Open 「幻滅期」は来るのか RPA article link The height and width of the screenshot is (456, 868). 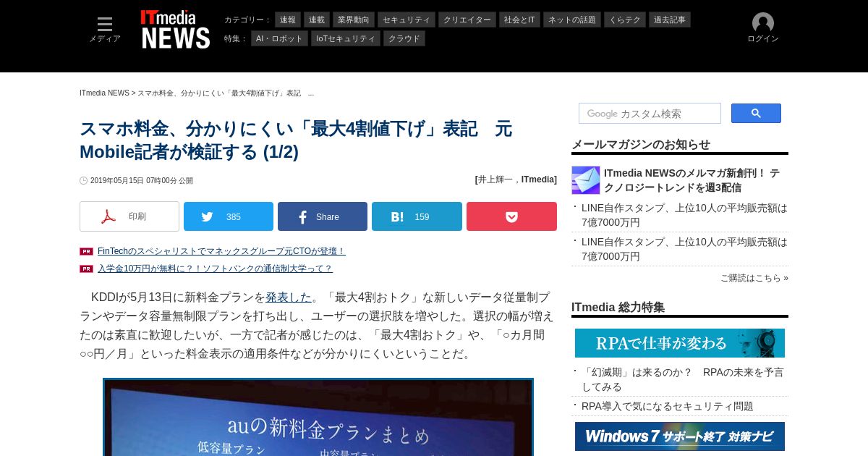click(683, 379)
